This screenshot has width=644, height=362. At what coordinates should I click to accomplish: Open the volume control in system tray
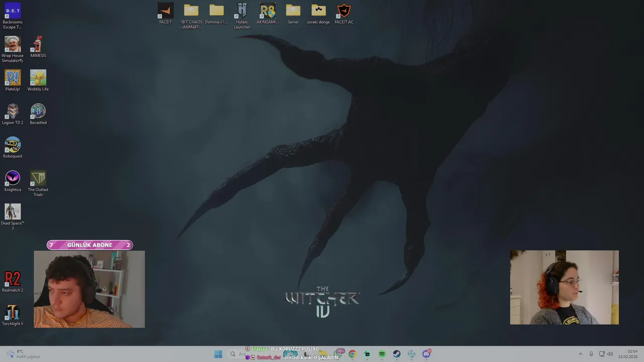(x=610, y=354)
